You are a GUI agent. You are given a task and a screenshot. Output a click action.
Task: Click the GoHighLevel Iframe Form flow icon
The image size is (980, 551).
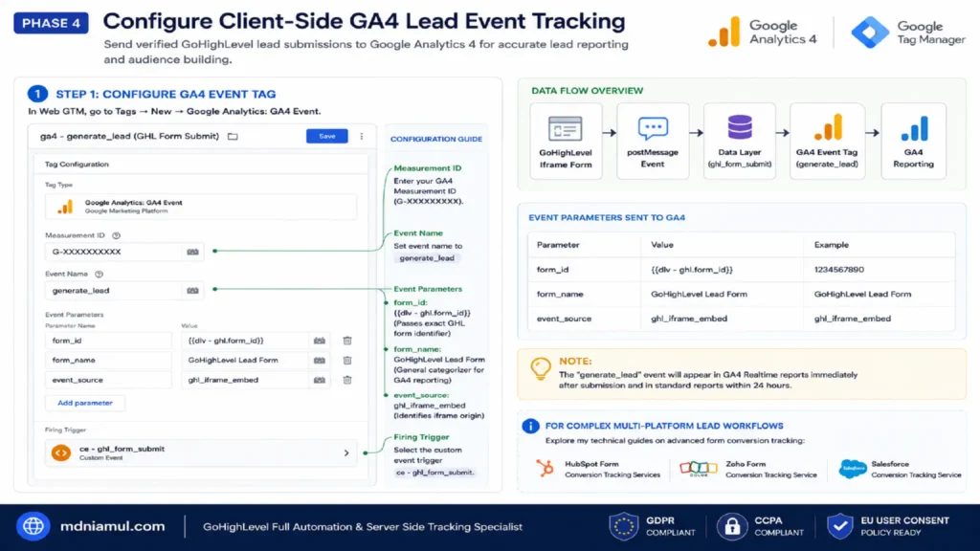(x=565, y=129)
